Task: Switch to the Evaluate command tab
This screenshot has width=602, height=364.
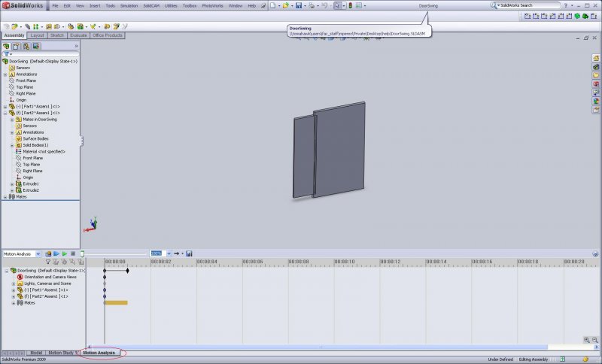Action: tap(78, 35)
